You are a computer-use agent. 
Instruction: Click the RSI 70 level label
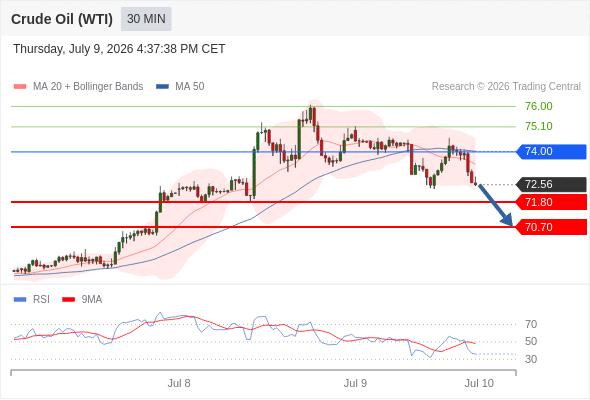click(x=531, y=324)
